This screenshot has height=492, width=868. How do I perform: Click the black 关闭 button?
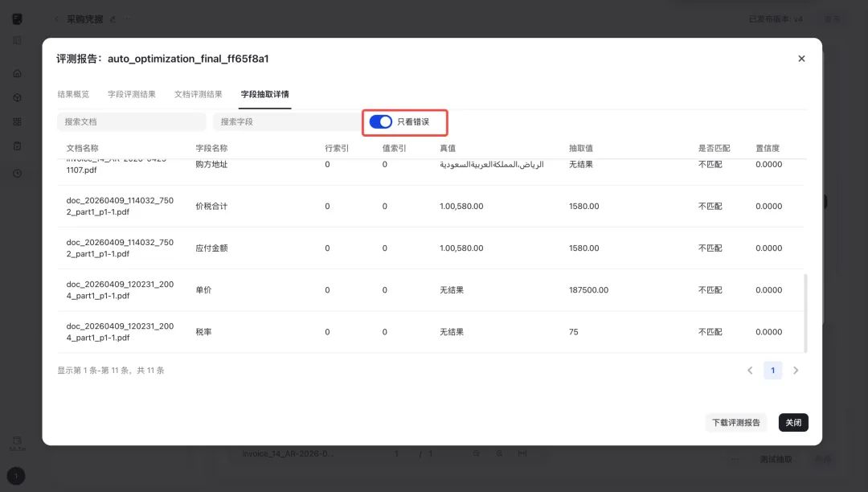[793, 422]
